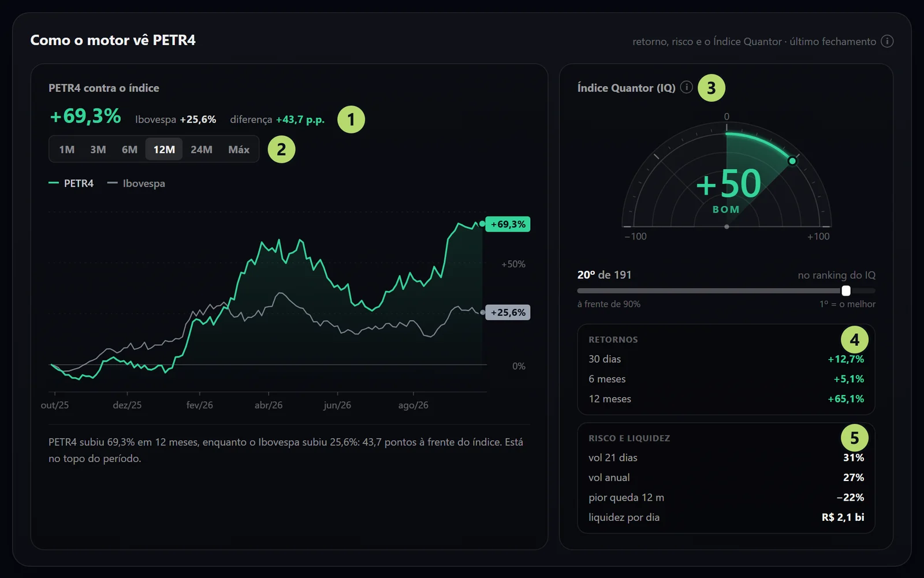Click the 'pior queda 12 m' value −22%
The width and height of the screenshot is (924, 578).
(851, 498)
